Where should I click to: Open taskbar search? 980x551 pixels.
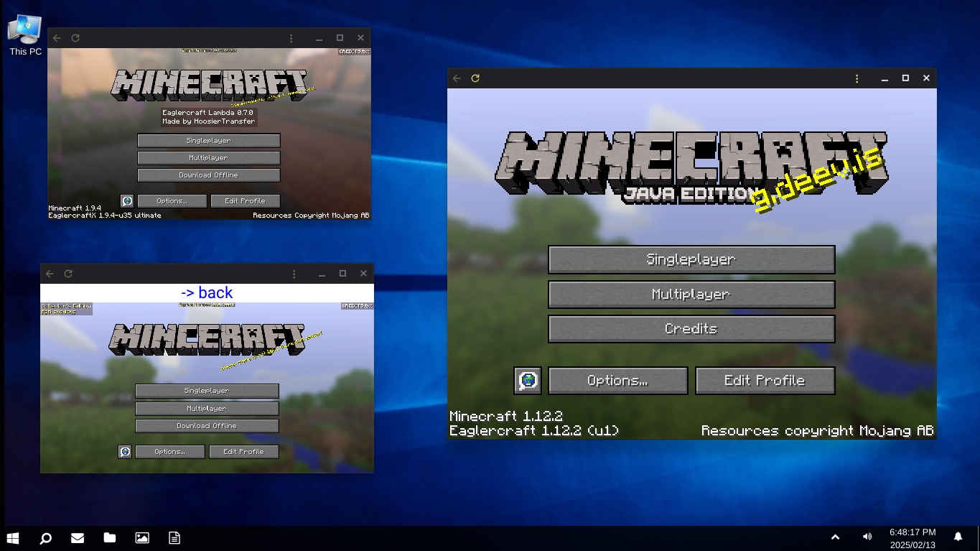point(45,537)
